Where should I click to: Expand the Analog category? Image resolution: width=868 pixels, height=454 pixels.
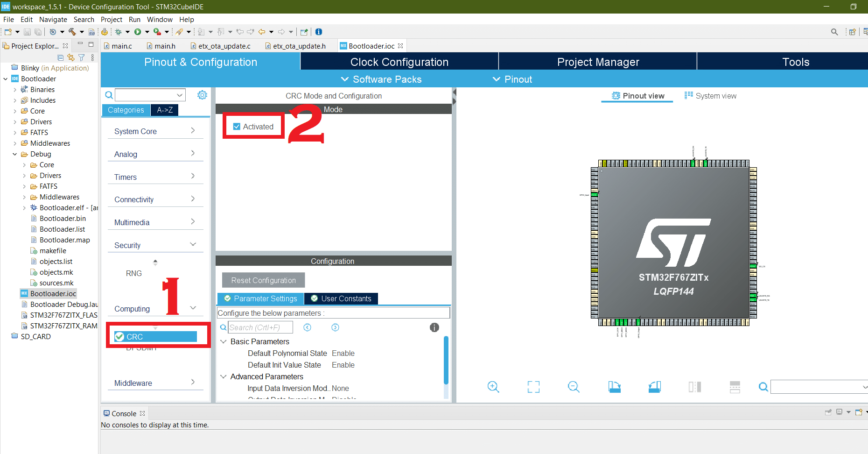155,154
